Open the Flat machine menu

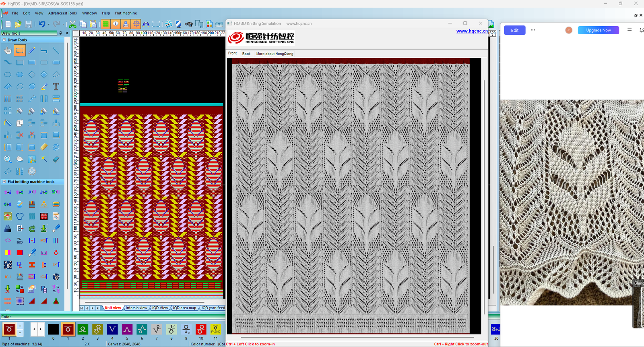coord(126,13)
